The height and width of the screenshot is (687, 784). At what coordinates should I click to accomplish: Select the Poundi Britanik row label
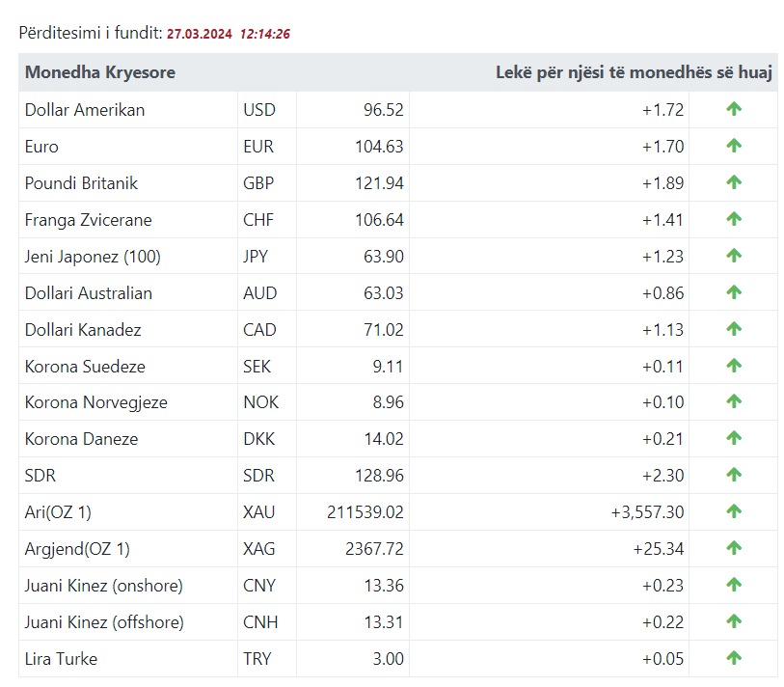pyautogui.click(x=82, y=183)
